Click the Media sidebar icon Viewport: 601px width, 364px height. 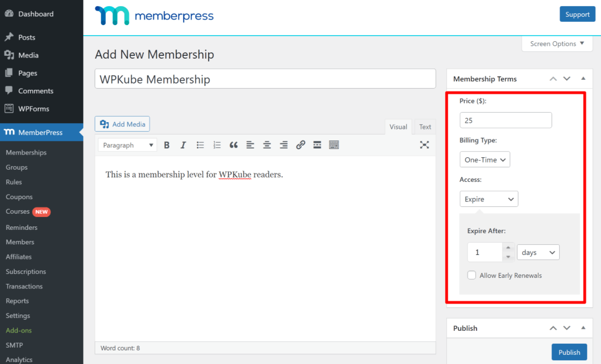(x=9, y=55)
